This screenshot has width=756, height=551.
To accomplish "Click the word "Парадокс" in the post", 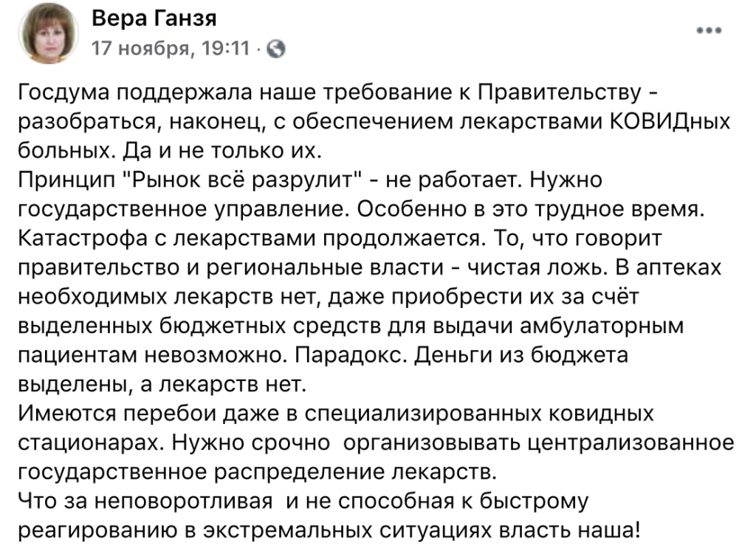I will pyautogui.click(x=348, y=355).
